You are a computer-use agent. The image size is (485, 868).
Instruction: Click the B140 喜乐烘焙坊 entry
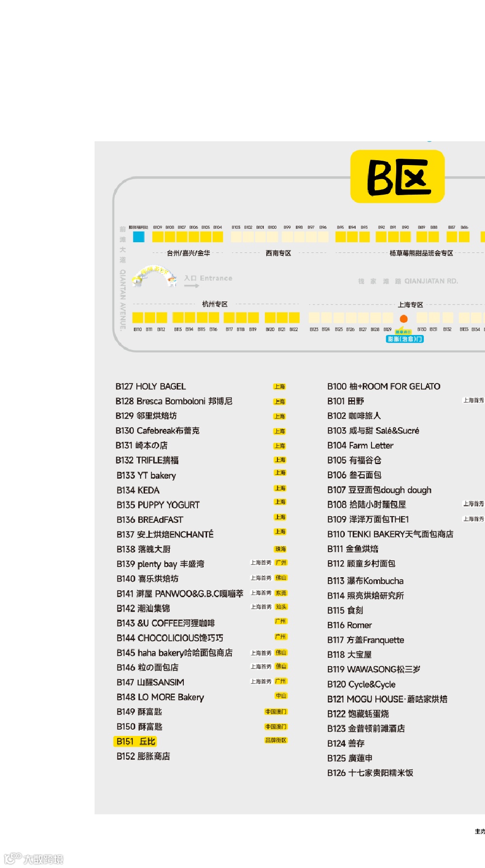tap(147, 579)
